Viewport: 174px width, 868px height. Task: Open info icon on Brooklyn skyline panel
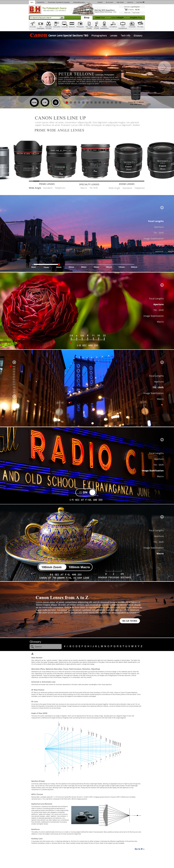click(162, 208)
